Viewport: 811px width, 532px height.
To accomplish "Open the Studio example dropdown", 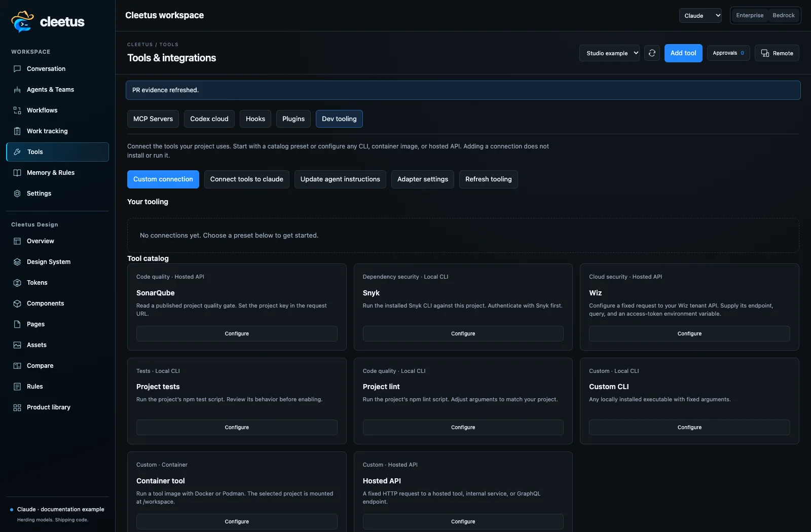I will pos(609,53).
